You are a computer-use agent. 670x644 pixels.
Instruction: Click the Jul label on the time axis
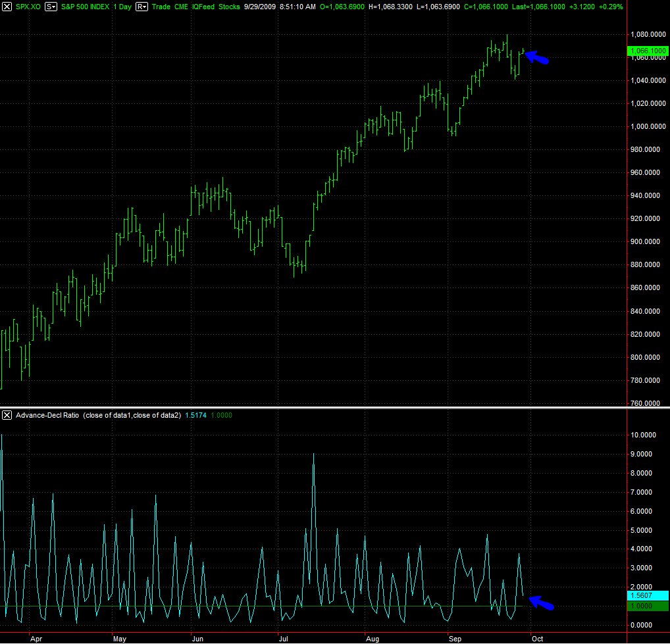283,638
